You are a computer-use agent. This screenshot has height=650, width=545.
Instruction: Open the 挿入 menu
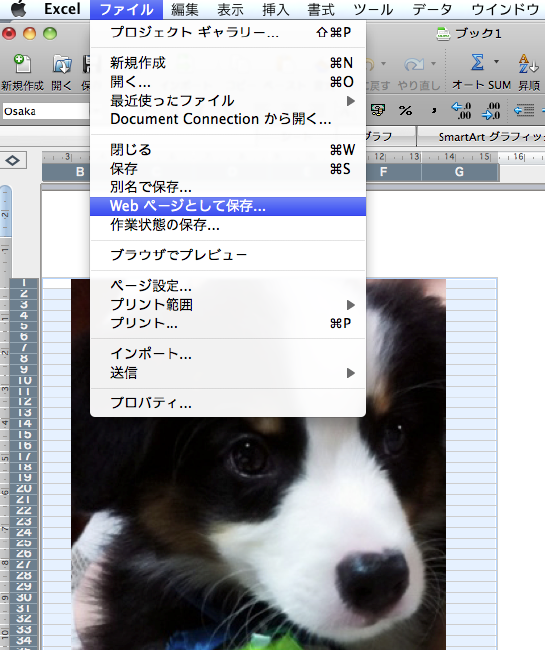point(276,9)
